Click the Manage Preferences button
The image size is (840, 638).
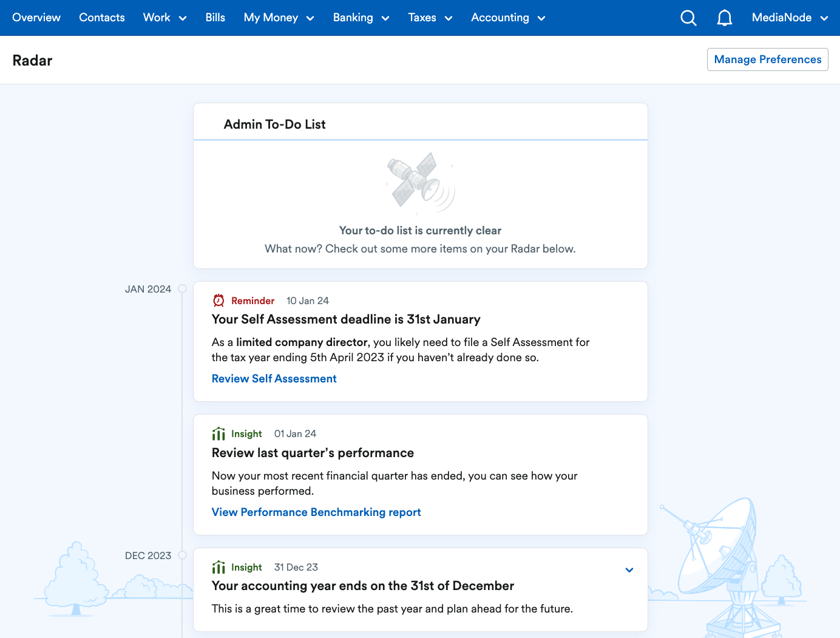[x=767, y=59]
